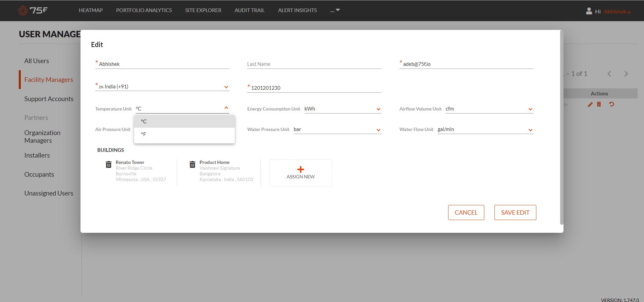Image resolution: width=644 pixels, height=302 pixels.
Task: Go to next page arrow
Action: pyautogui.click(x=626, y=74)
